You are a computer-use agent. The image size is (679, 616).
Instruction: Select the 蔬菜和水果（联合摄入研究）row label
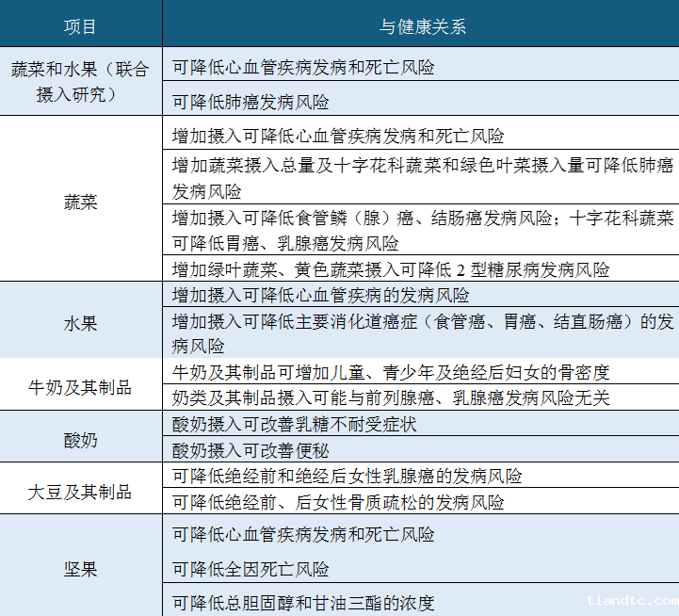point(80,82)
